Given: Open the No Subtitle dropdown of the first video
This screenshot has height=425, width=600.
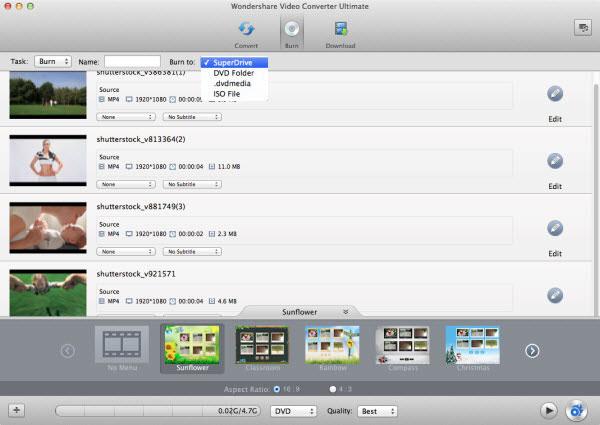Looking at the screenshot, I should pos(192,117).
